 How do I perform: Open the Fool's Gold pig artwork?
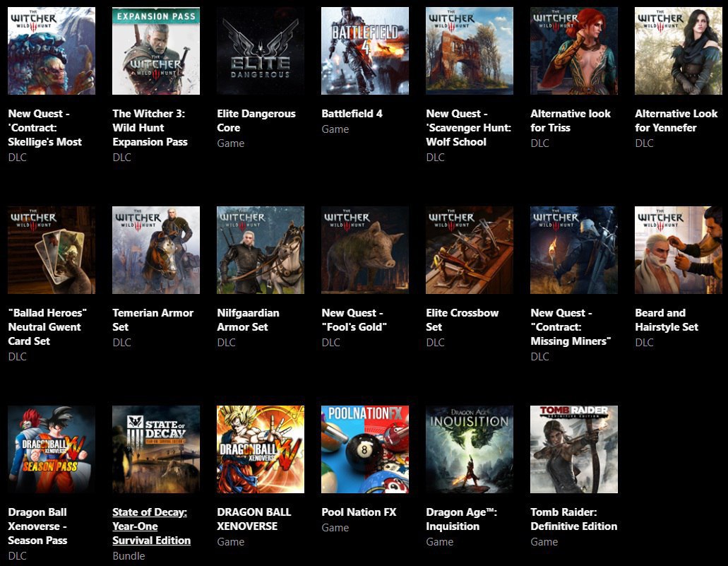point(365,250)
